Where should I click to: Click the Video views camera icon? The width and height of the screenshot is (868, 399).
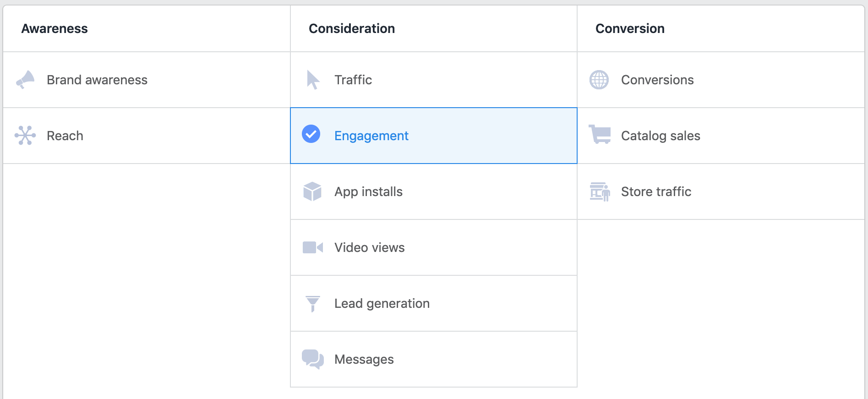click(x=313, y=247)
